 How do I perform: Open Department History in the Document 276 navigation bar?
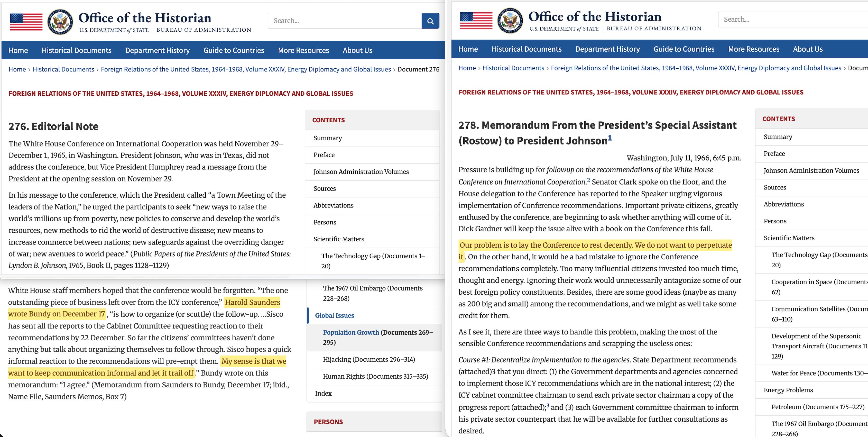point(157,50)
